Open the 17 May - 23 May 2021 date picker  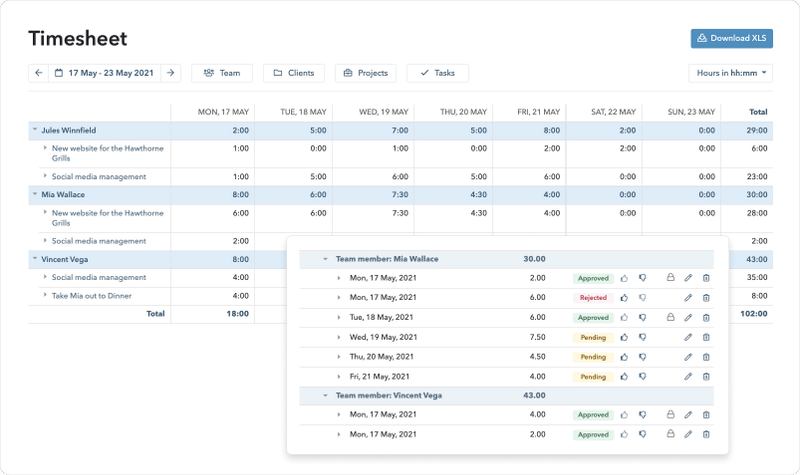(104, 73)
